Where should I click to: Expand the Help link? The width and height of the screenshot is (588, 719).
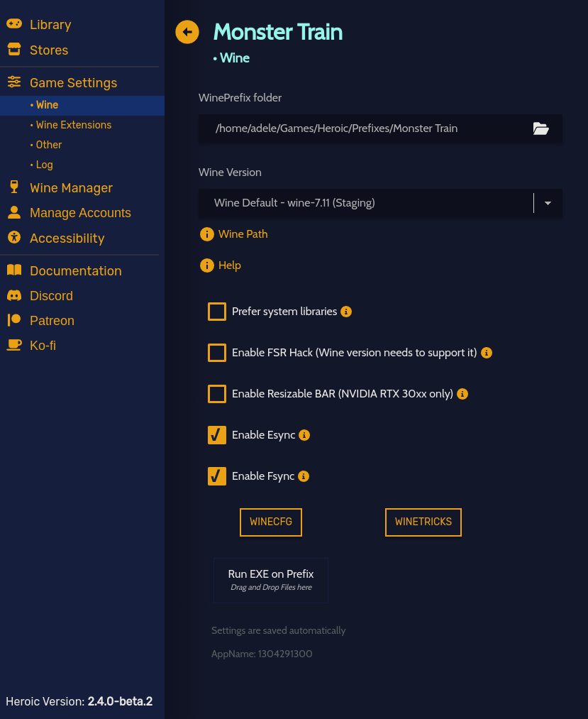pos(230,265)
